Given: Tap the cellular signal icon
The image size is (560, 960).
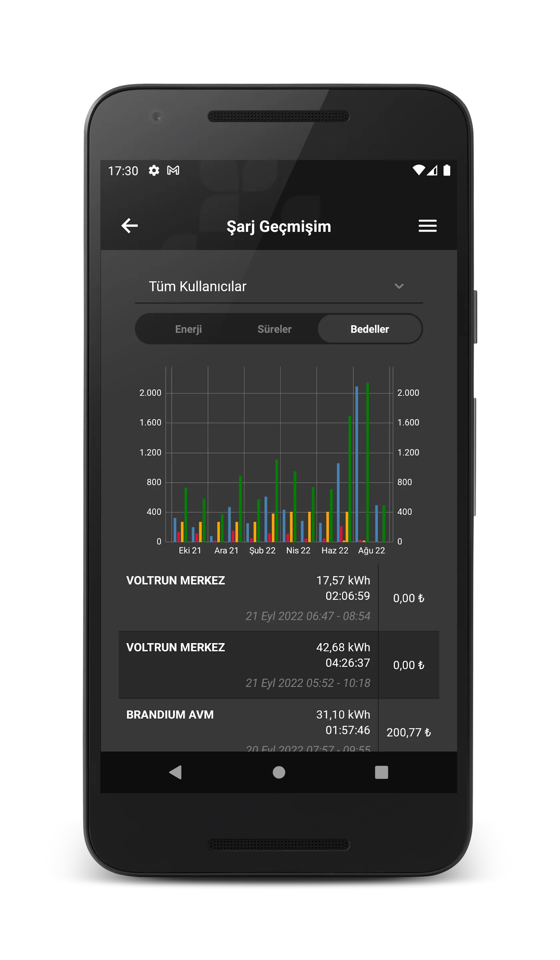Looking at the screenshot, I should pyautogui.click(x=432, y=171).
